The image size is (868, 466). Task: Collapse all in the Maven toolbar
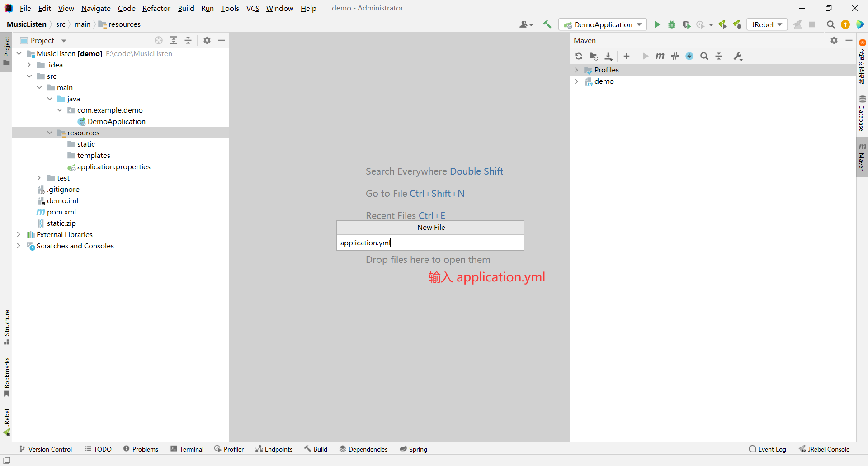[719, 56]
